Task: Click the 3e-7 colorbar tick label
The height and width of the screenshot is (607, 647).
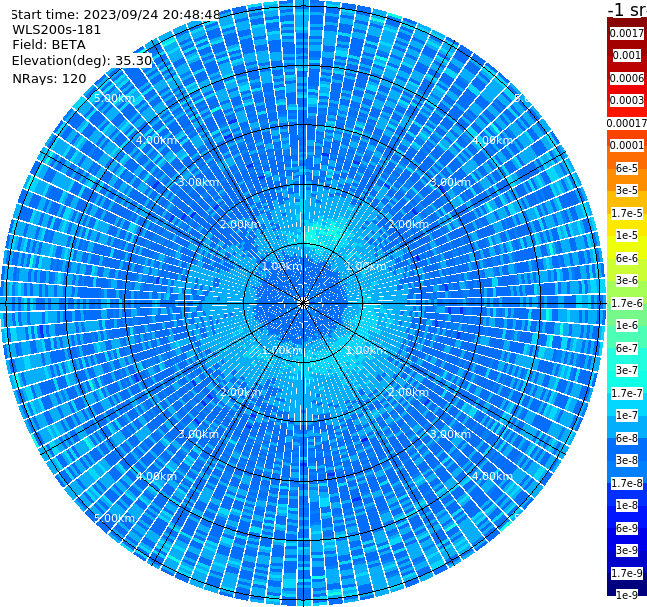Action: [x=627, y=370]
